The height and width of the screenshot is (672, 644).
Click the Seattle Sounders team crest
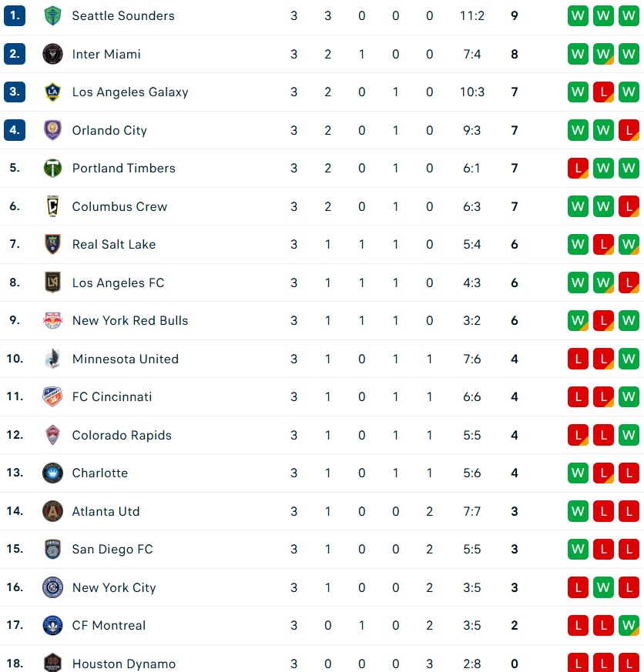pyautogui.click(x=52, y=16)
